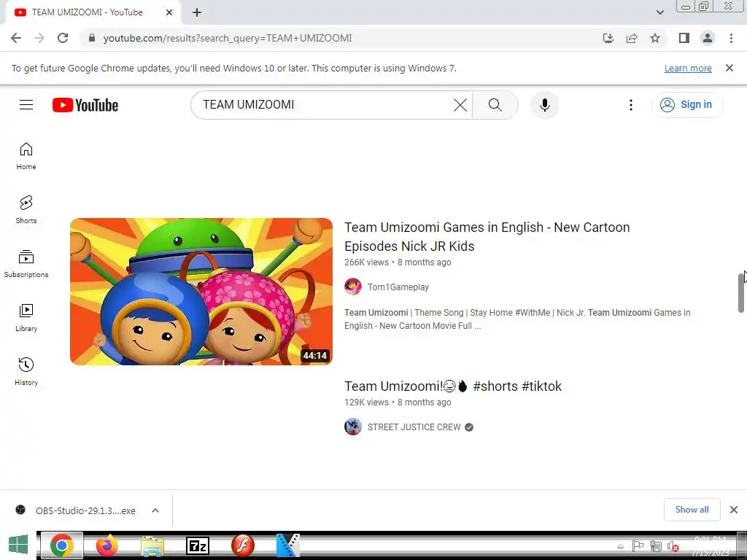This screenshot has width=747, height=560.
Task: Open Team Umizoomi Games in English title
Action: (x=487, y=237)
